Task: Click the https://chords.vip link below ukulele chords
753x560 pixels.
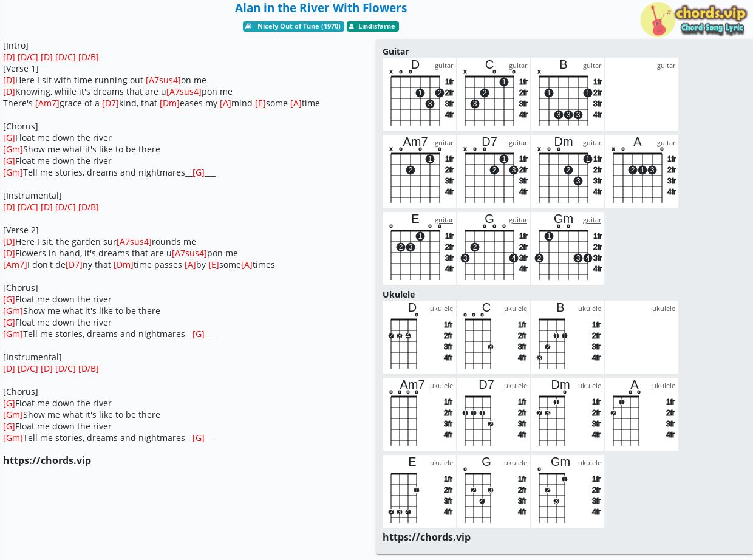Action: click(426, 537)
